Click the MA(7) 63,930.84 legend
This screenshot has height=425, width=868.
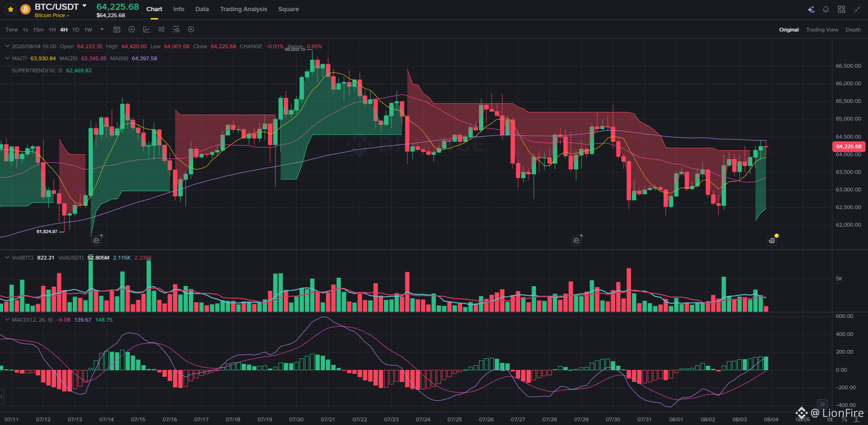click(34, 58)
